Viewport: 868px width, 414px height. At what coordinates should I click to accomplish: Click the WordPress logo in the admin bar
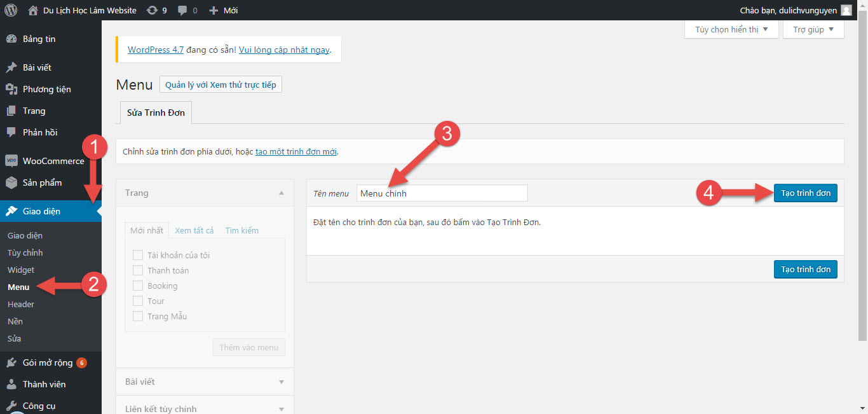(10, 10)
